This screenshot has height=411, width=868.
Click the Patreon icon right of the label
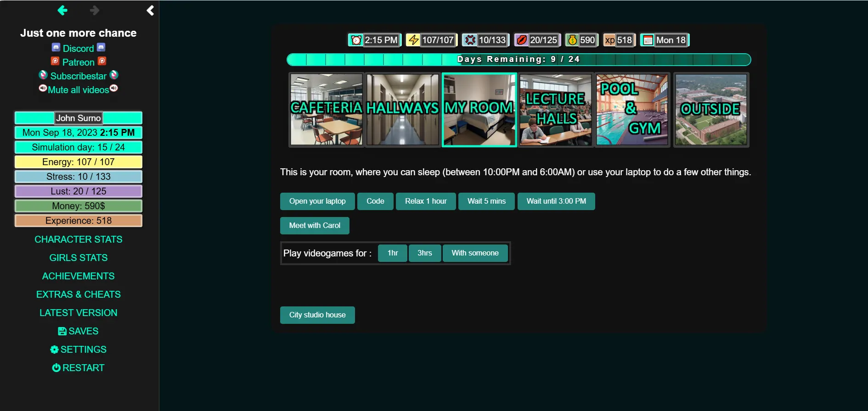click(x=102, y=61)
